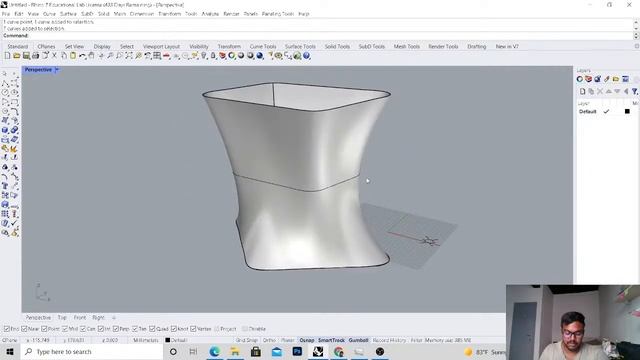Switch to the Solid Tools toolbar tab
The width and height of the screenshot is (640, 360).
[337, 47]
